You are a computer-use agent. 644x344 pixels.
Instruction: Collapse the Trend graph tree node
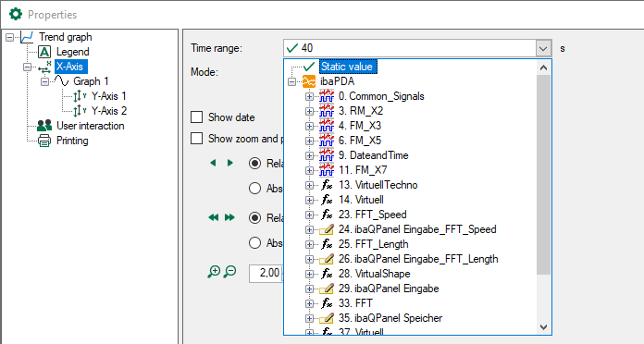[x=10, y=37]
